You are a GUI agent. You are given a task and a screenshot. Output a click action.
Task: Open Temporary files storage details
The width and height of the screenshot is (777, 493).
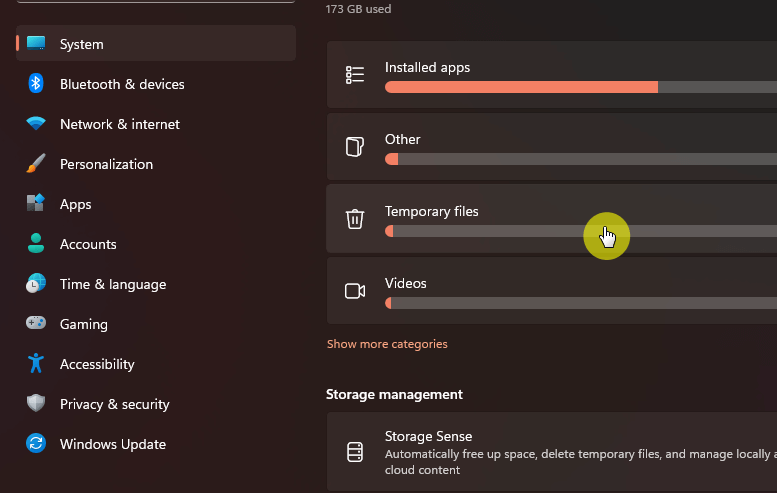(x=552, y=219)
